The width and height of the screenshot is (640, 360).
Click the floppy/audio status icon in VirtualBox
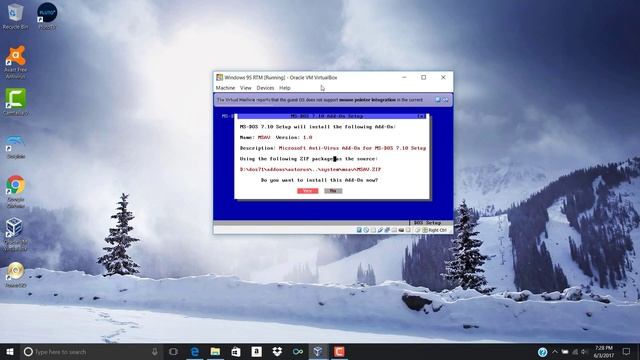pos(373,230)
